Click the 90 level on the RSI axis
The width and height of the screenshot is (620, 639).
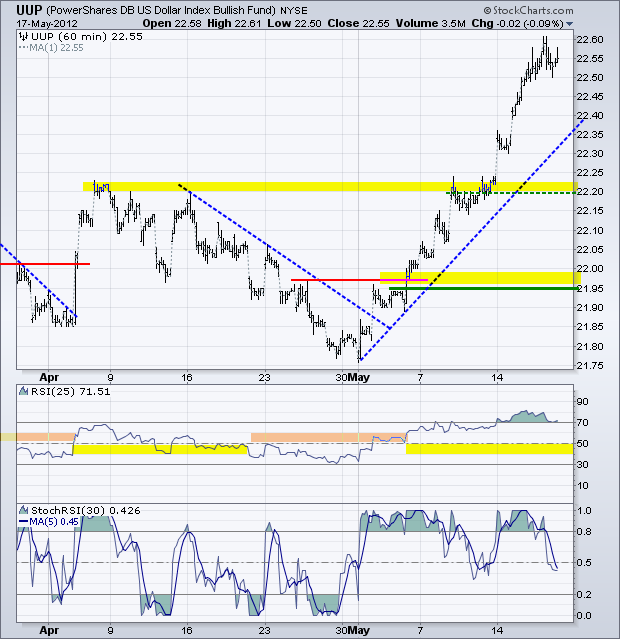[582, 402]
